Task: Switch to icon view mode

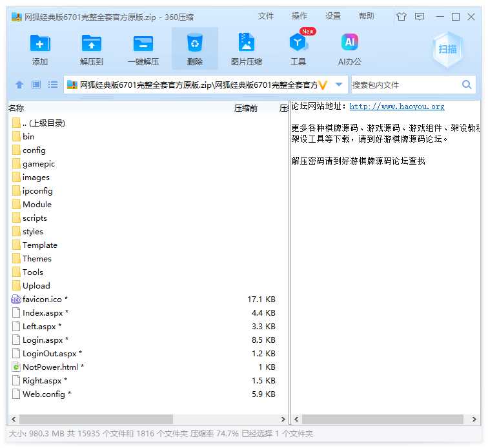Action: click(36, 85)
